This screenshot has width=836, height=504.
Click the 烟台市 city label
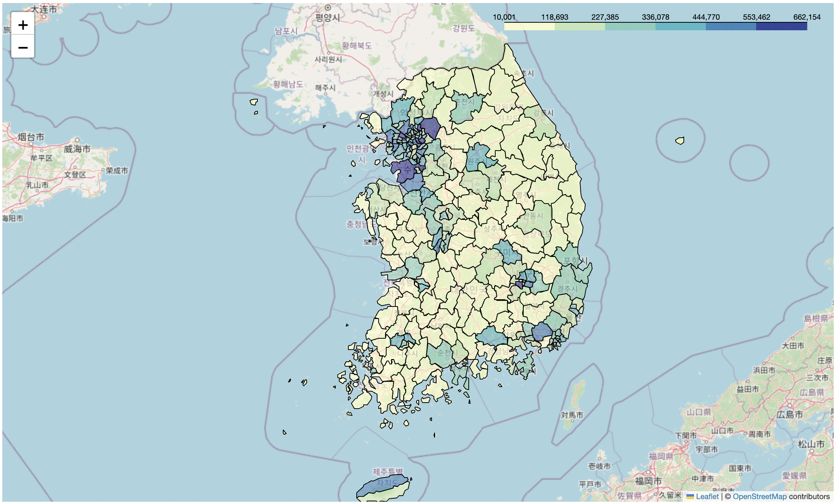[31, 137]
